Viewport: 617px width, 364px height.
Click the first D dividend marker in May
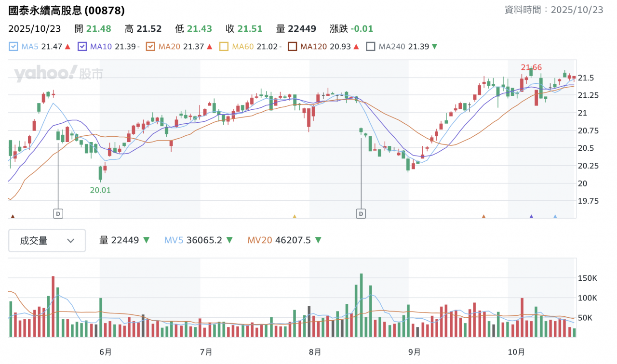click(58, 213)
